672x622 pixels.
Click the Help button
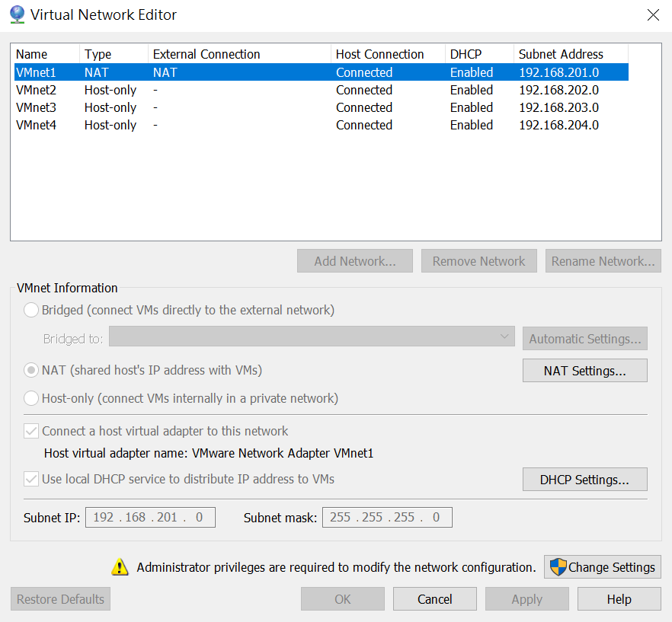click(x=619, y=599)
